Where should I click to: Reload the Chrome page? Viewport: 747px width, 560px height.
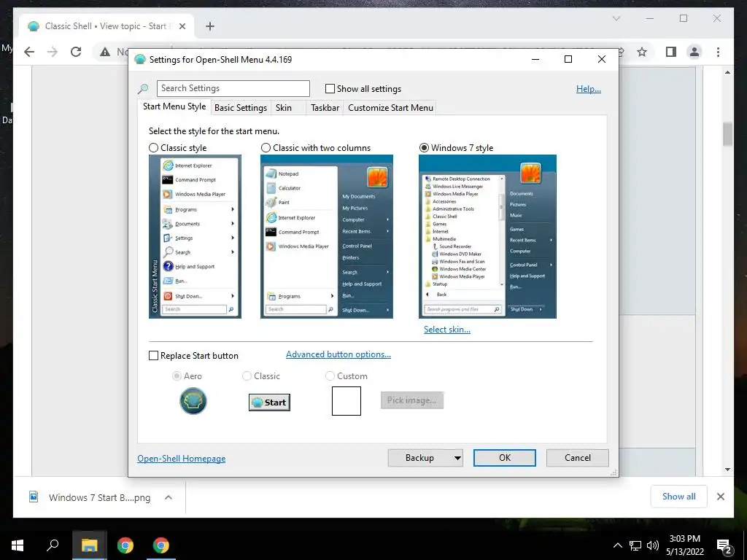tap(76, 52)
